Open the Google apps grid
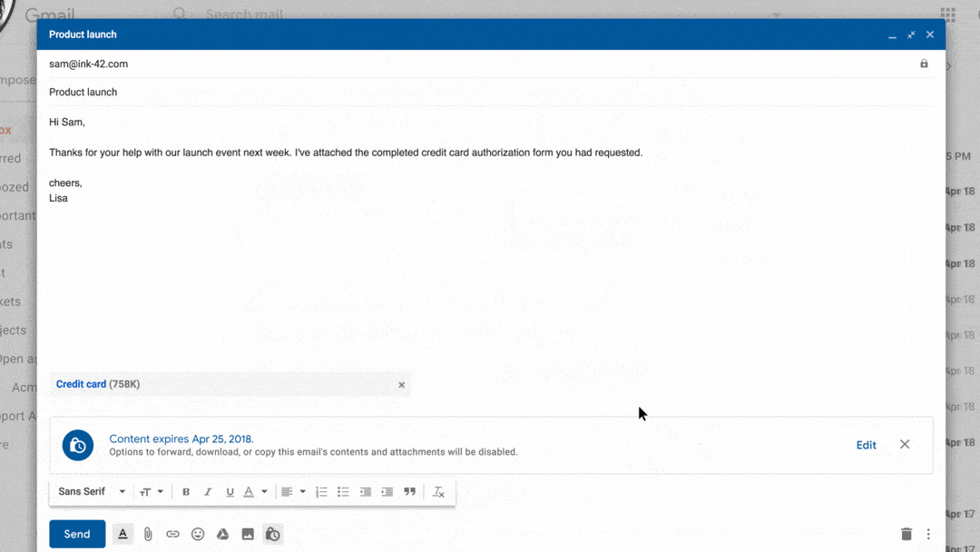This screenshot has width=980, height=552. coord(947,15)
